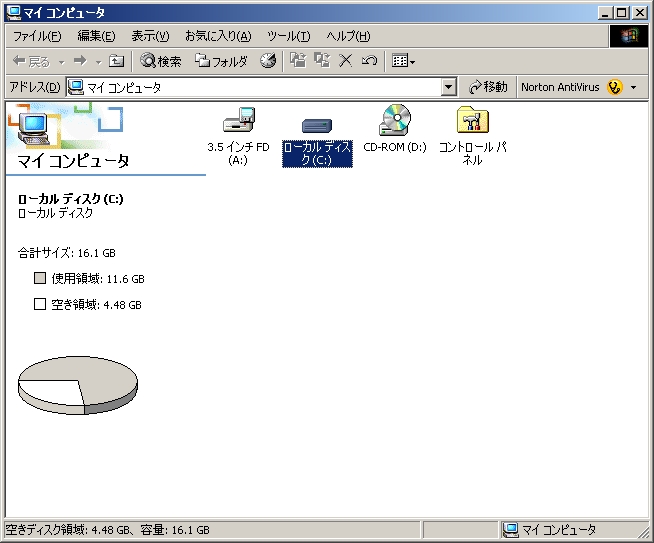The image size is (654, 543).
Task: Open the History toolbar icon
Action: pyautogui.click(x=268, y=61)
